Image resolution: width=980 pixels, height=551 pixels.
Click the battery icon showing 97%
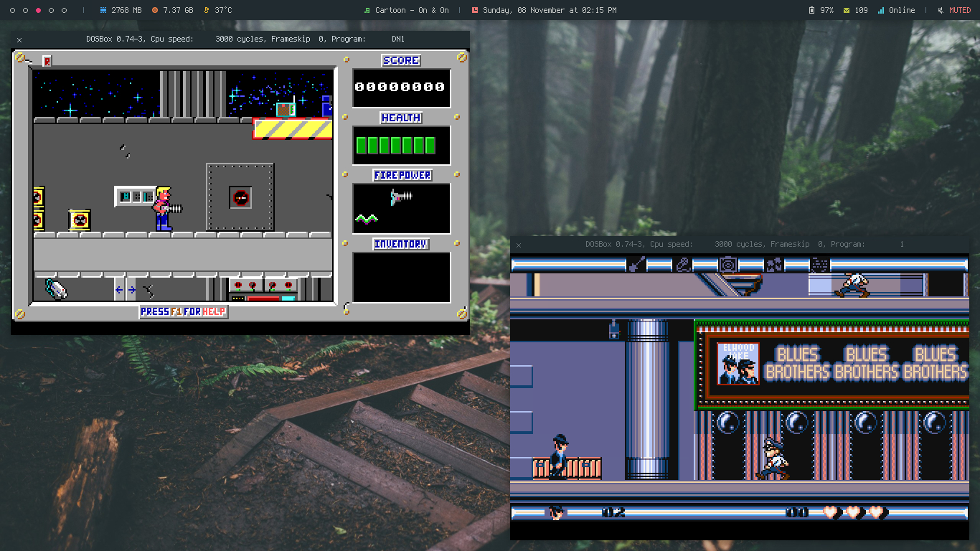tap(811, 10)
